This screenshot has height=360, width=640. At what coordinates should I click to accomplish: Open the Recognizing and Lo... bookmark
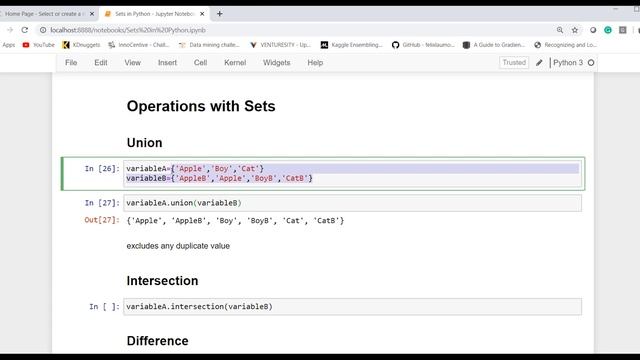pos(565,45)
